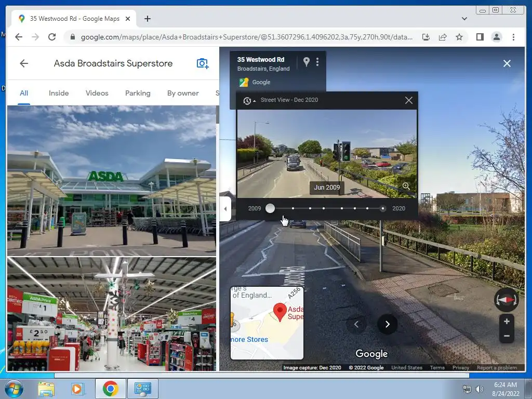Image resolution: width=532 pixels, height=399 pixels.
Task: Close Street View with top-right X
Action: coord(507,63)
